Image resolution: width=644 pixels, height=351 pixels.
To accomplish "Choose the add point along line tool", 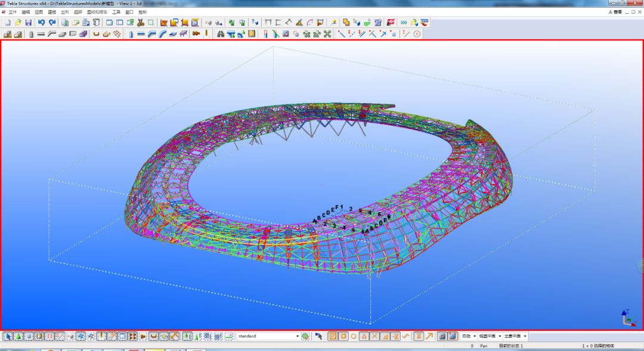I will (x=341, y=34).
